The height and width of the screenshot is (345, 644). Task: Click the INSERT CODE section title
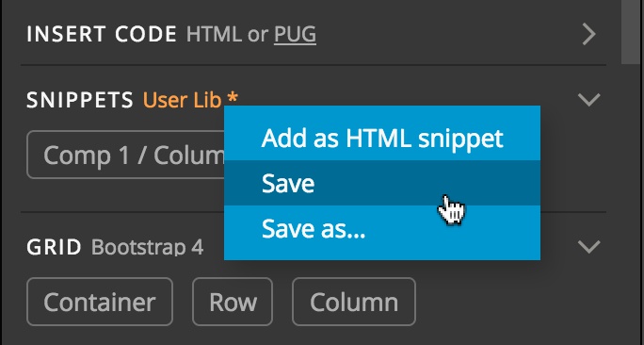coord(102,34)
